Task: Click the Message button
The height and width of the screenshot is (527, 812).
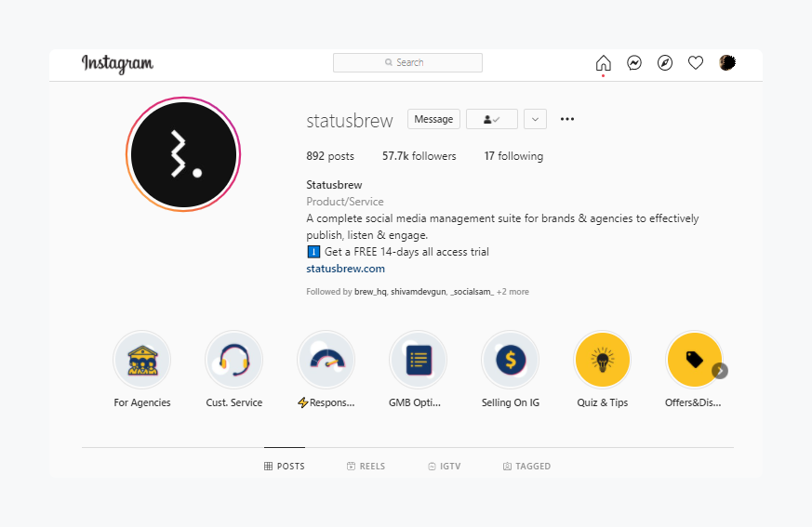Action: tap(433, 119)
